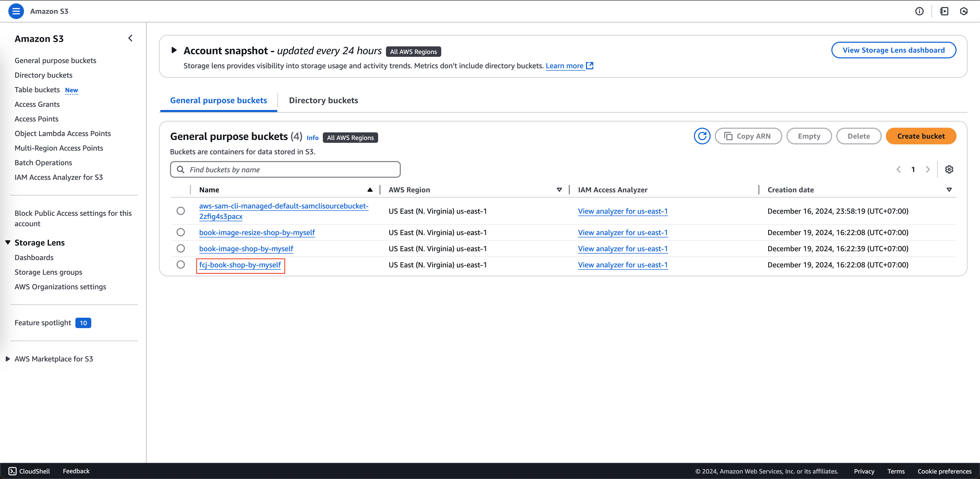Open Object Lambda Access Points
The height and width of the screenshot is (479, 980).
click(x=63, y=133)
